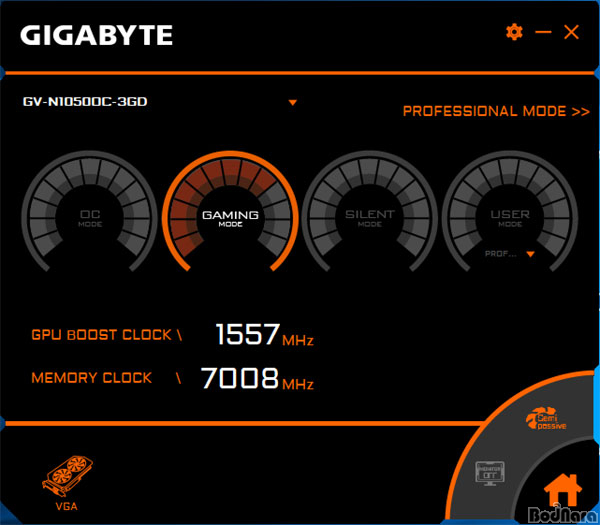Open settings with the gear icon
600x525 pixels.
click(514, 32)
